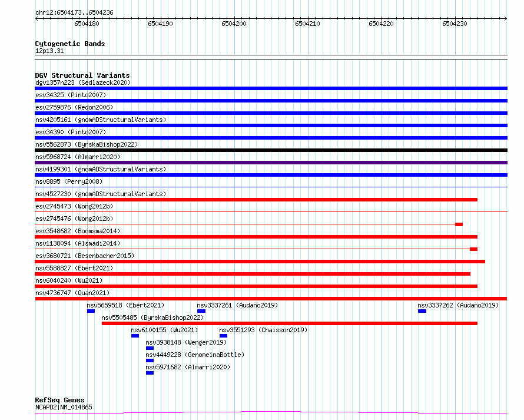
Task: Click nsv5968724 (Almarri2020) label
Action: coord(78,157)
